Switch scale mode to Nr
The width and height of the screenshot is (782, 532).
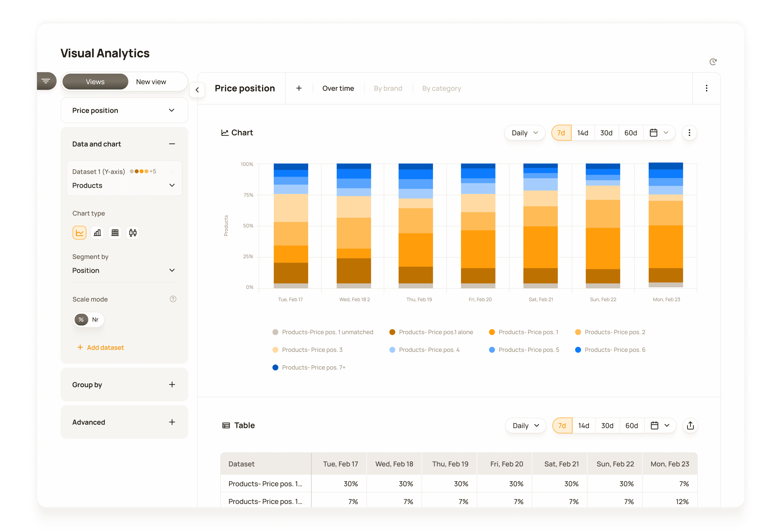click(x=95, y=320)
